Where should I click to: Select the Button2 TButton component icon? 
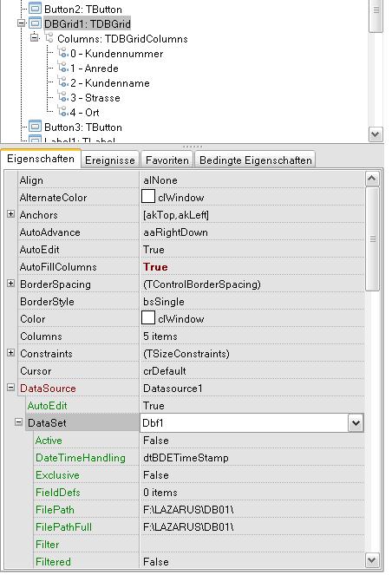(35, 9)
